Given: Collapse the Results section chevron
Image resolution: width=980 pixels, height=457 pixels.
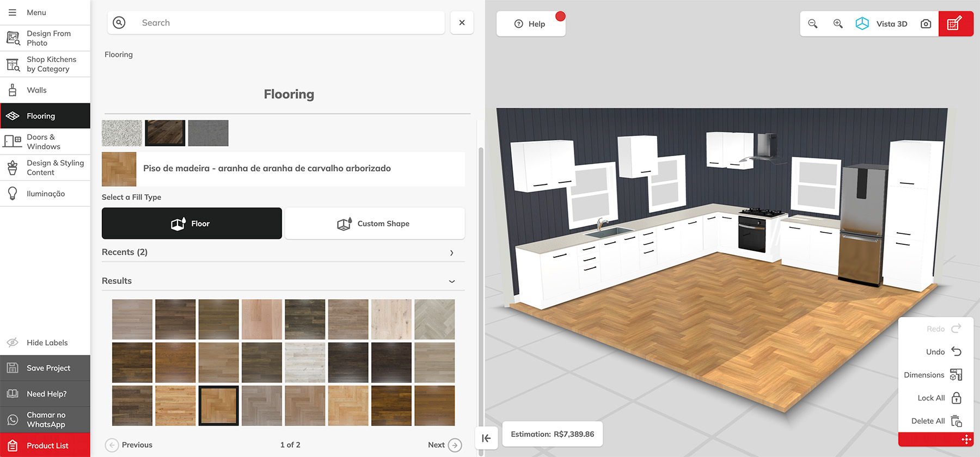Looking at the screenshot, I should click(452, 281).
